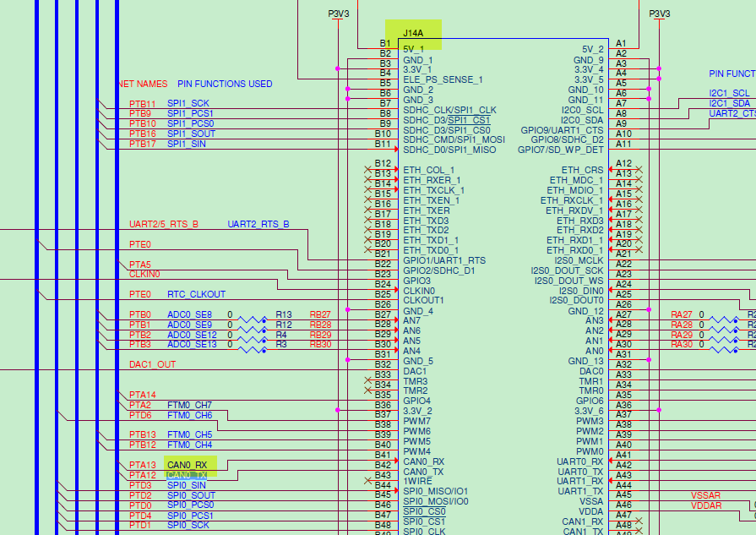Click pin name CAN1_RX
756x535 pixels.
(583, 522)
